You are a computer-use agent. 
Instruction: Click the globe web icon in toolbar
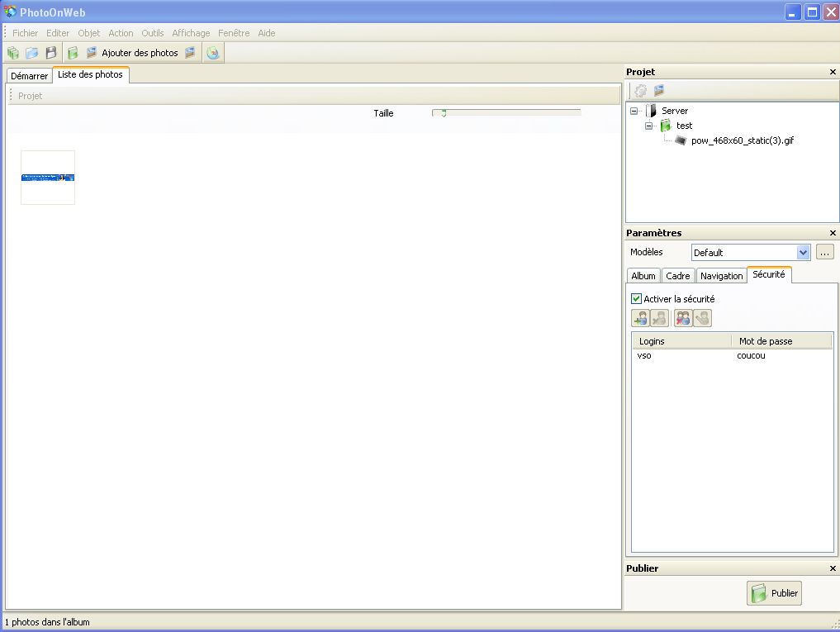[213, 53]
